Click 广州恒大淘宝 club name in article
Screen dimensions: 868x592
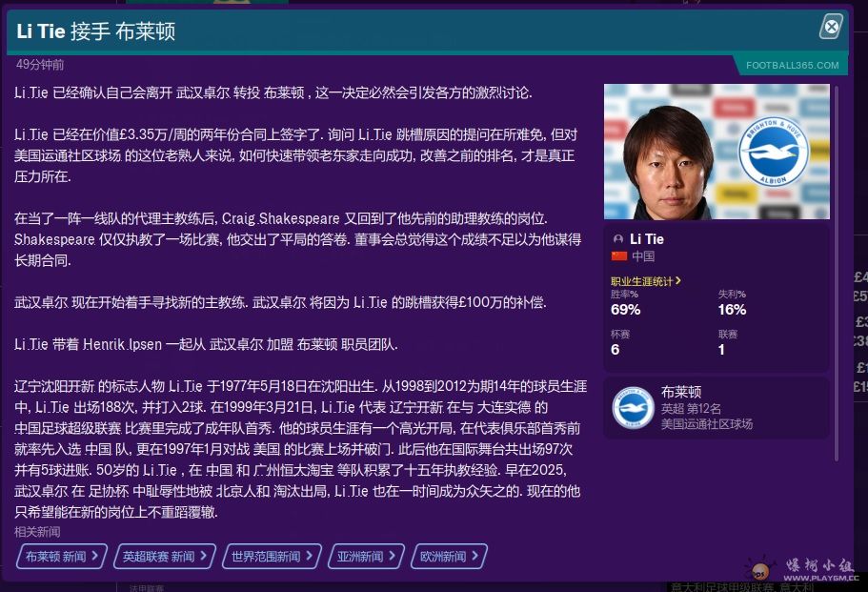click(293, 470)
